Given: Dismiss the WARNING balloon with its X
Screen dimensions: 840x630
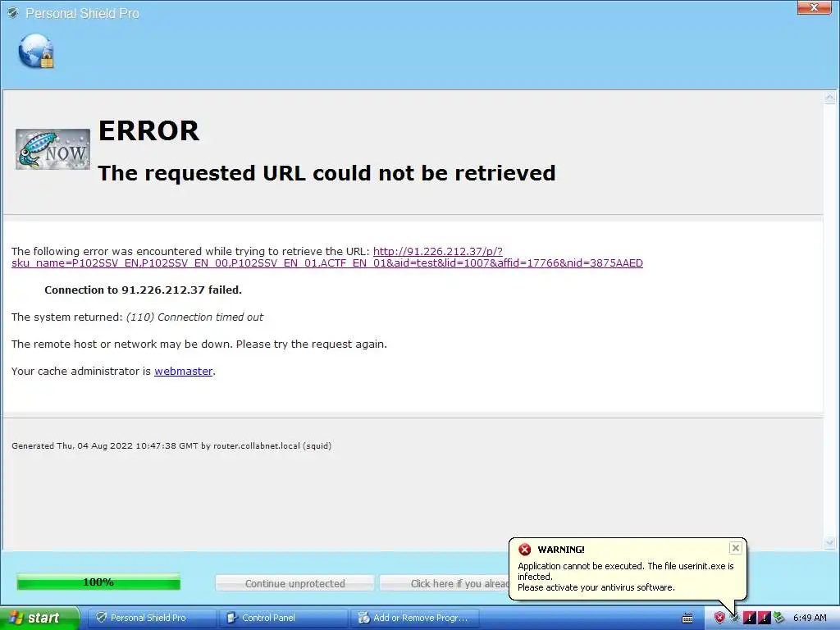Looking at the screenshot, I should click(x=736, y=547).
